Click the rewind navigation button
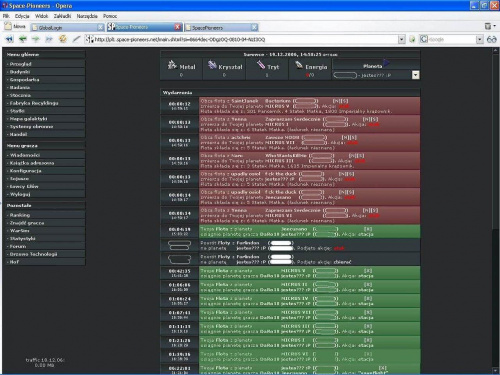The width and height of the screenshot is (500, 375). pyautogui.click(x=9, y=39)
